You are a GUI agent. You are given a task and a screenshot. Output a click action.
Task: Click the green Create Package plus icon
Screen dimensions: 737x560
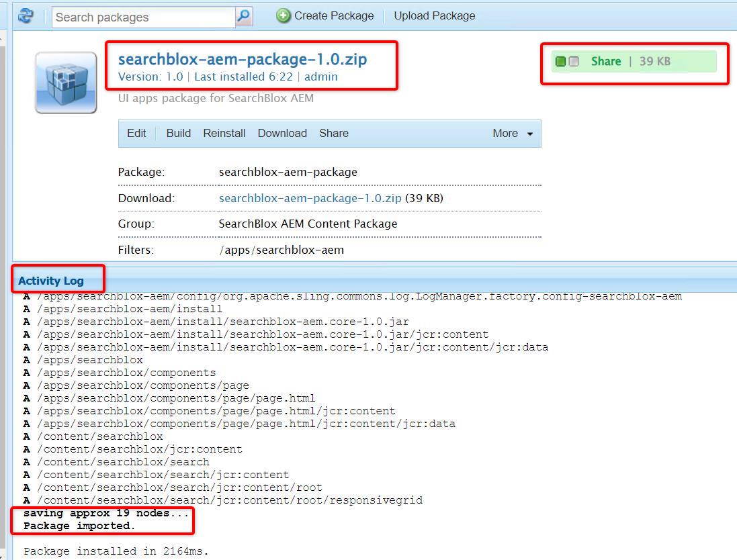coord(283,16)
